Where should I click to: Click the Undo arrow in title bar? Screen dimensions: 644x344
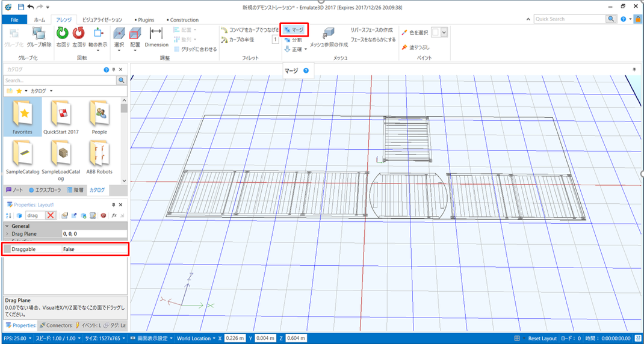[x=30, y=7]
